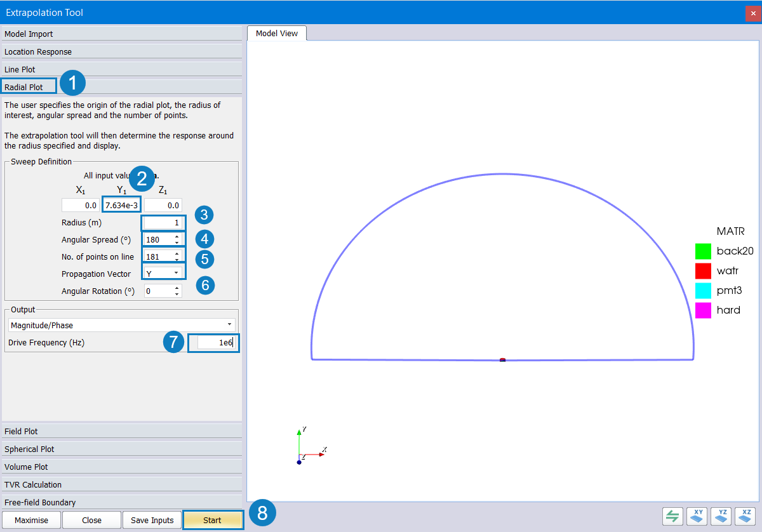Close the Extrapolation Tool window

point(752,13)
